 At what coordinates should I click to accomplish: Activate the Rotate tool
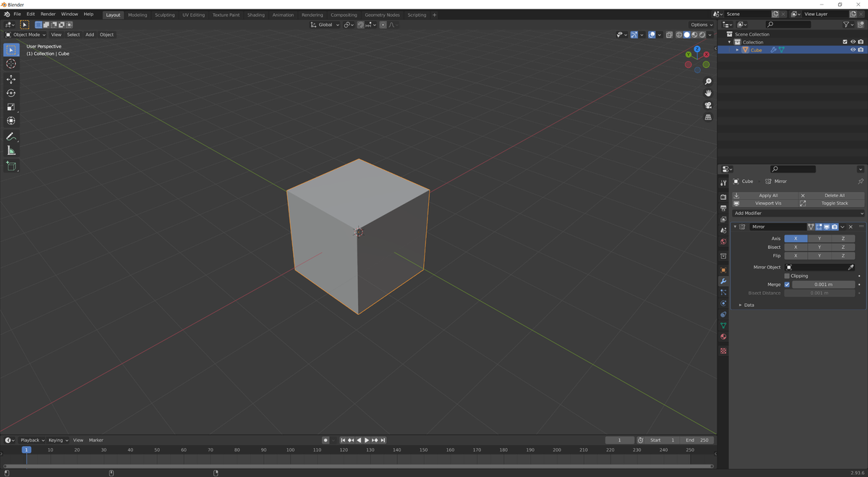pyautogui.click(x=11, y=93)
